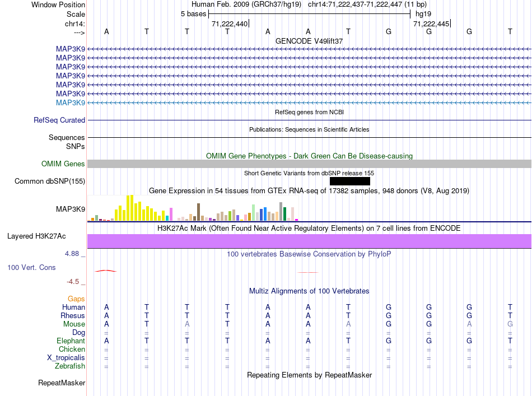The image size is (532, 396).
Task: Open the GENCODE V49lift37 track title
Action: (x=309, y=41)
